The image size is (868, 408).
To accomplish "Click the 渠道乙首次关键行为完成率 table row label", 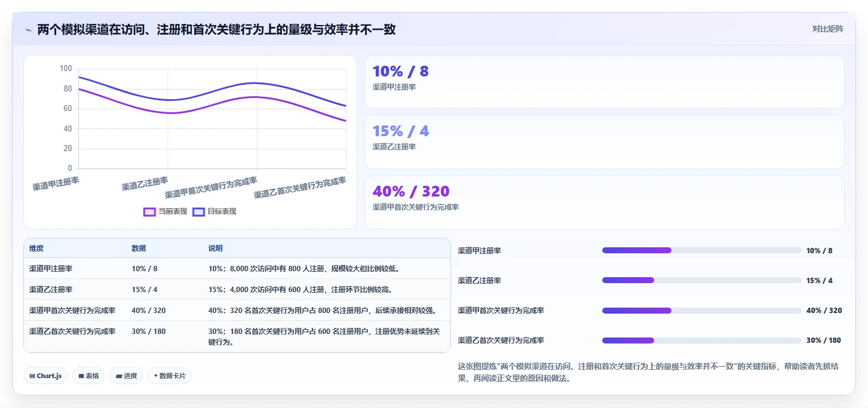I will [x=72, y=332].
